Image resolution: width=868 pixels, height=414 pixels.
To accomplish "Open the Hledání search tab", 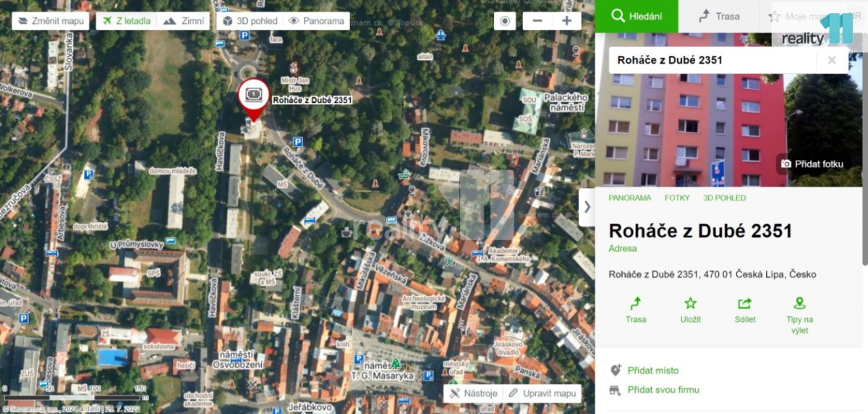I will pyautogui.click(x=637, y=16).
